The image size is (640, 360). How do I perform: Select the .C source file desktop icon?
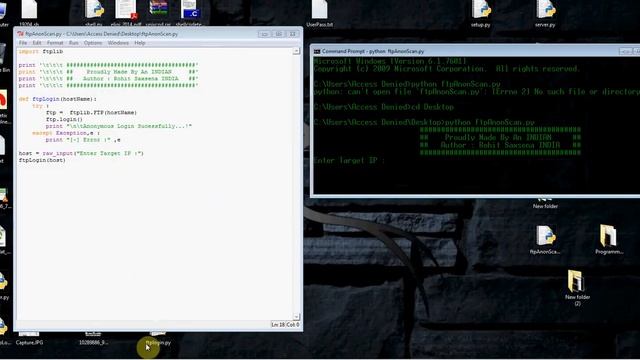point(190,12)
